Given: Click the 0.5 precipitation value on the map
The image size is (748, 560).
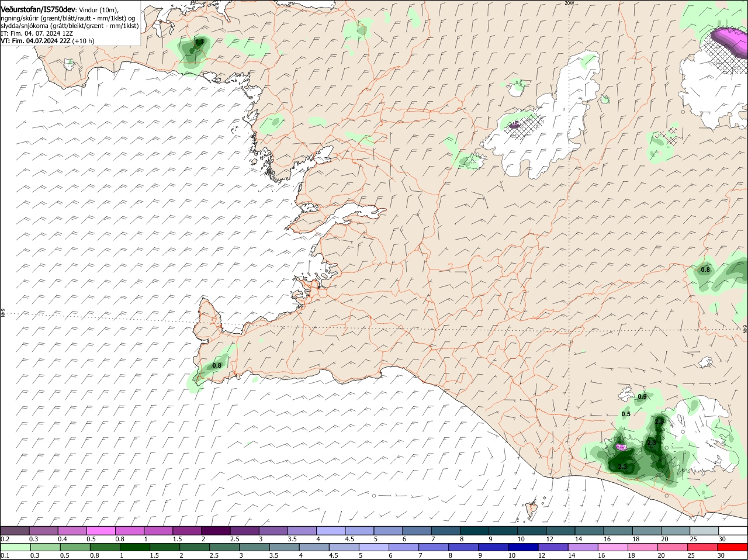Looking at the screenshot, I should tap(626, 414).
